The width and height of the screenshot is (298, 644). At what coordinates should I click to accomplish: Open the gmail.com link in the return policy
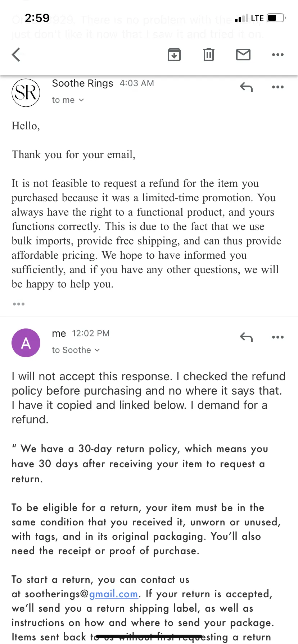click(x=114, y=594)
